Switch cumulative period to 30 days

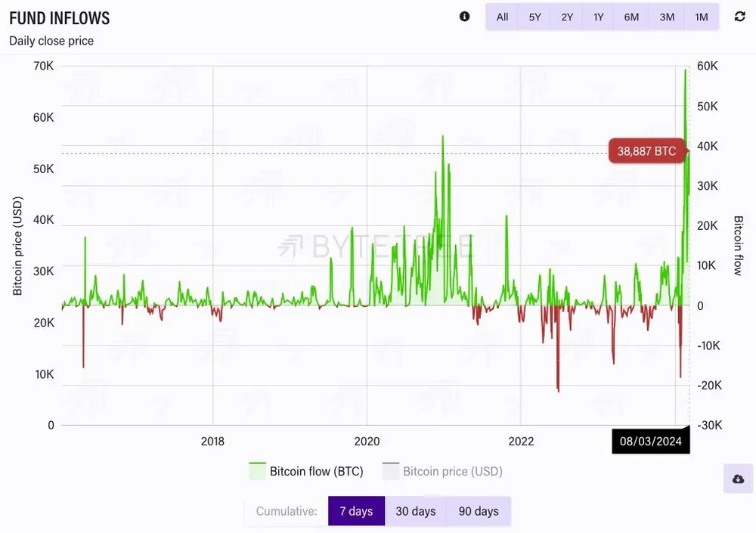pos(416,511)
